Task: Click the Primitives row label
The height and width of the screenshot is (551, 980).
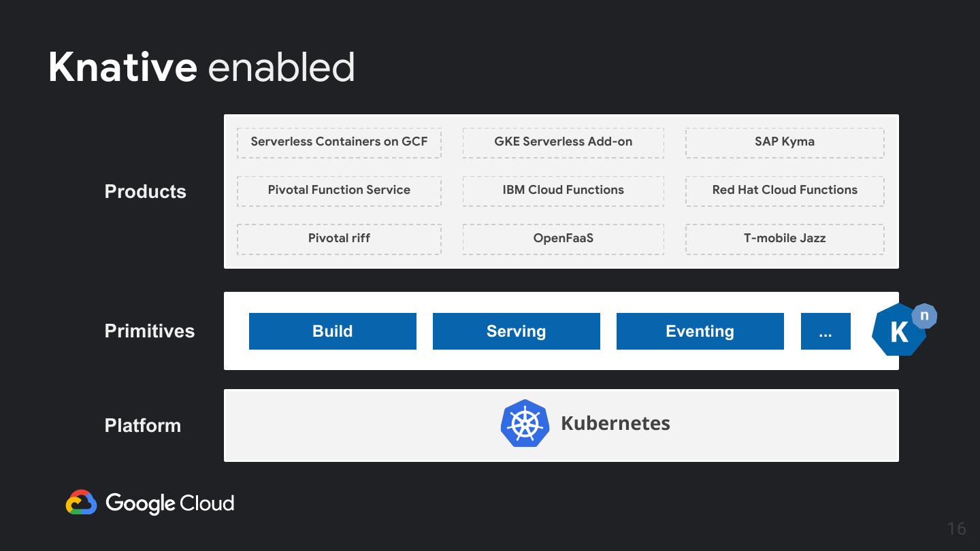Action: pos(150,331)
